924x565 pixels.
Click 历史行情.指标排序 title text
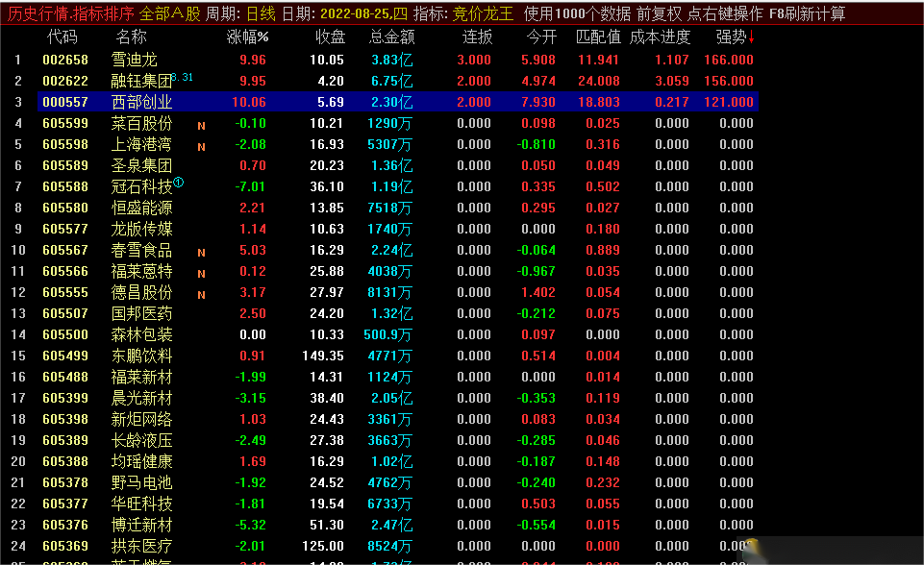click(x=71, y=12)
